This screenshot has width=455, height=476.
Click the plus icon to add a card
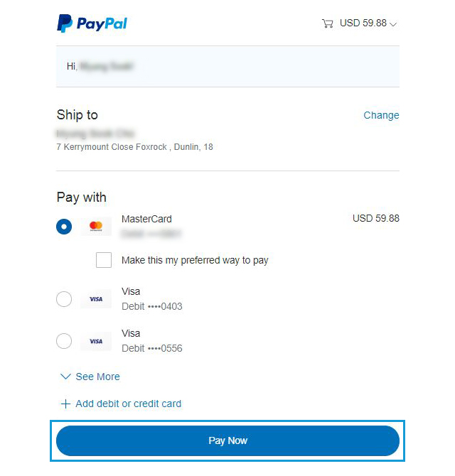(x=65, y=404)
